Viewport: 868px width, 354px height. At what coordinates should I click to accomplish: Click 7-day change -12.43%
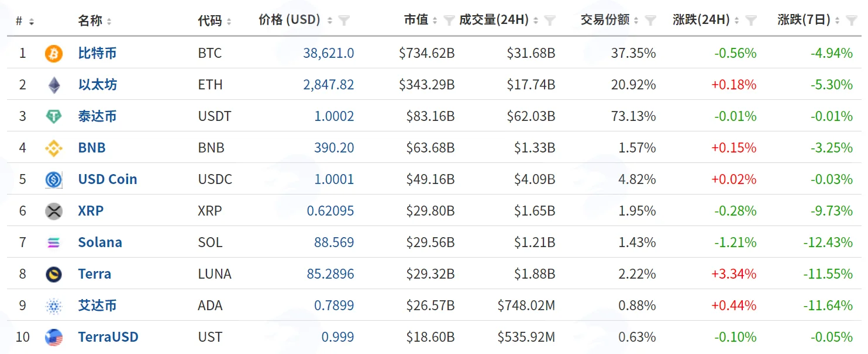coord(828,242)
